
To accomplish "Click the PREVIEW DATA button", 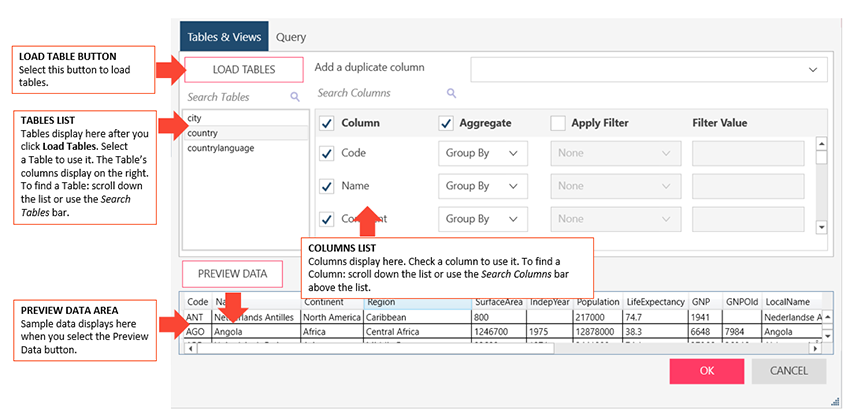I will pyautogui.click(x=232, y=273).
